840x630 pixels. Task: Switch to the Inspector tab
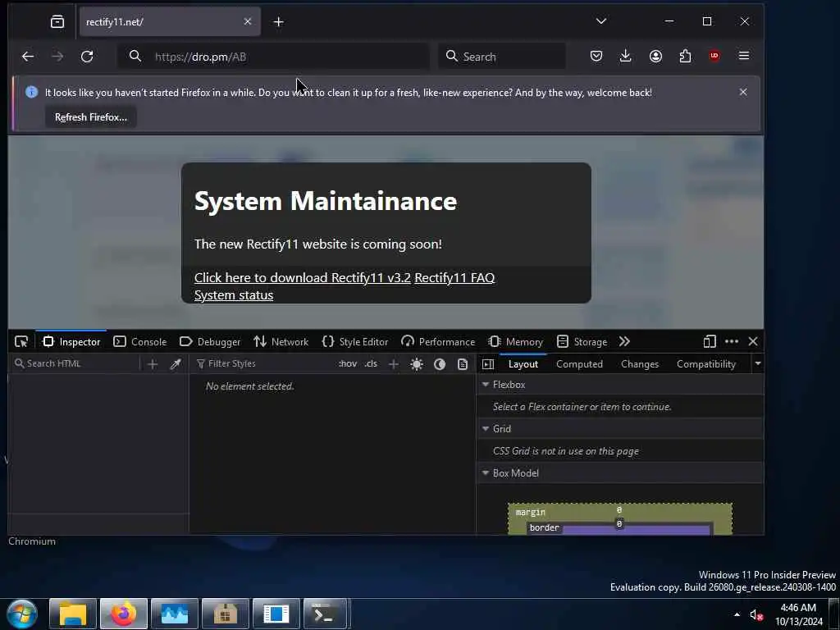[71, 342]
